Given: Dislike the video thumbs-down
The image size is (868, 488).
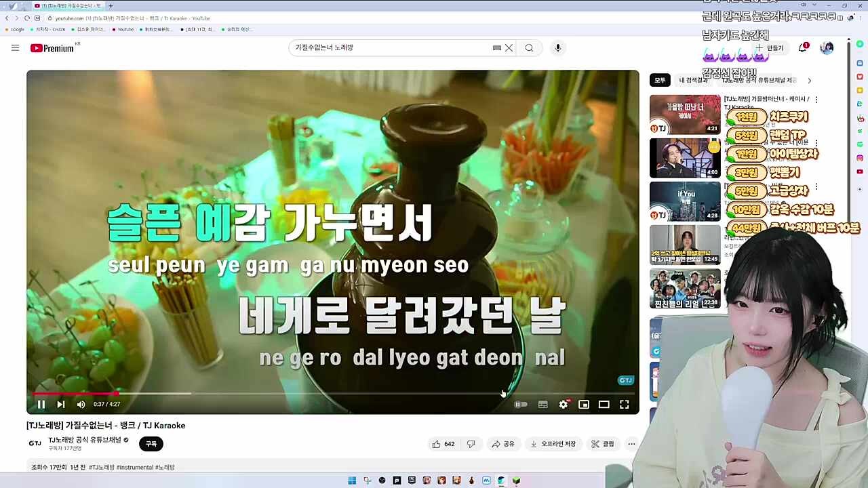Looking at the screenshot, I should click(x=471, y=444).
